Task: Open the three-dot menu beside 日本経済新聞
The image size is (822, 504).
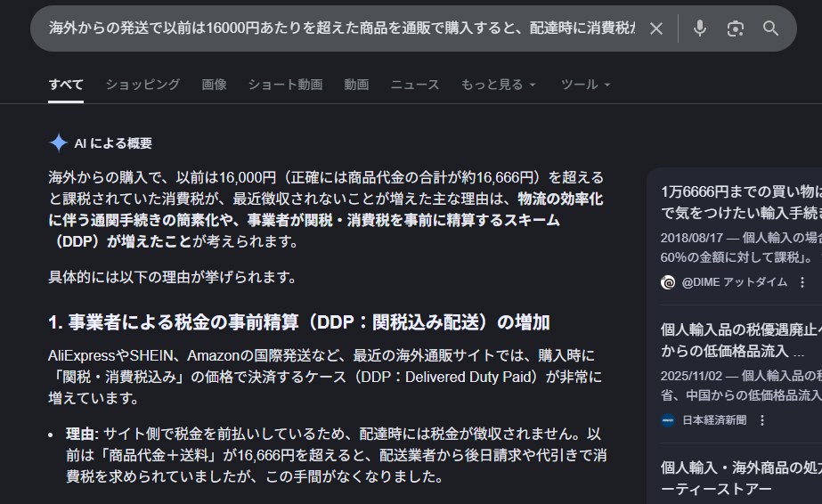Action: tap(762, 420)
